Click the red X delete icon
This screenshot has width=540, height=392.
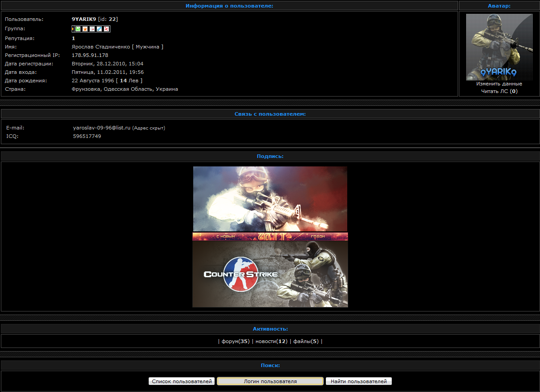coord(106,29)
